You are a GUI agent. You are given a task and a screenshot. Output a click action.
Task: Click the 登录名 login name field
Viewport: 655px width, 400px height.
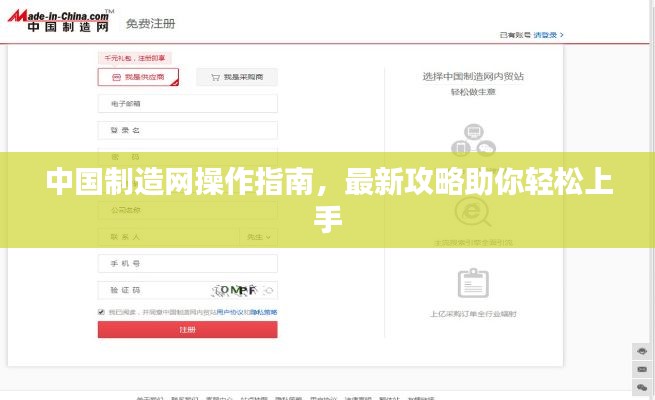187,130
